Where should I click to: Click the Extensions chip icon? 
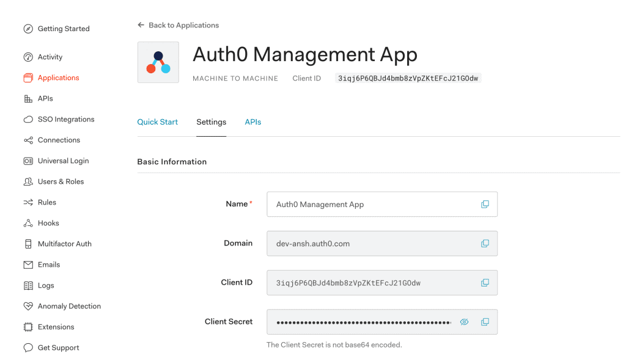[28, 327]
